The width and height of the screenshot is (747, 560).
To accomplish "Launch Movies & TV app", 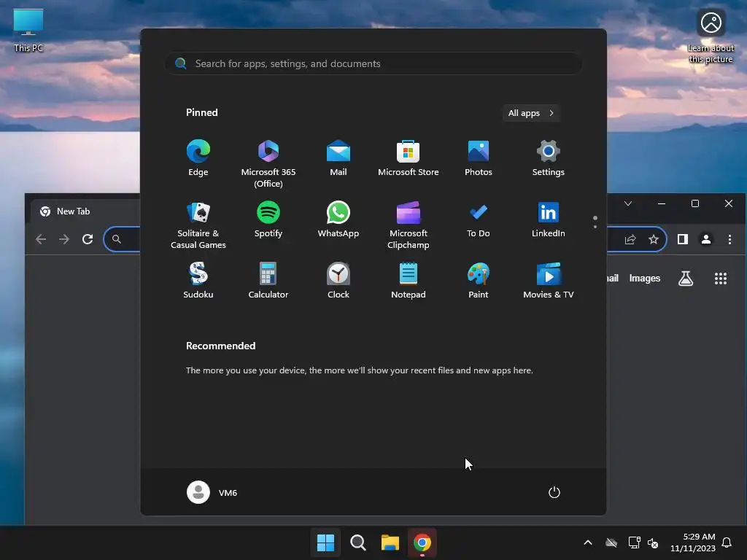I will pos(549,281).
